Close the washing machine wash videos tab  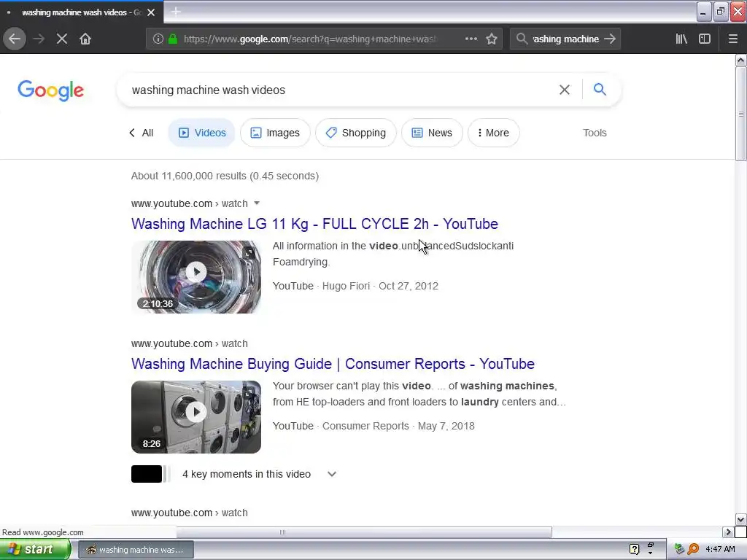tap(151, 12)
